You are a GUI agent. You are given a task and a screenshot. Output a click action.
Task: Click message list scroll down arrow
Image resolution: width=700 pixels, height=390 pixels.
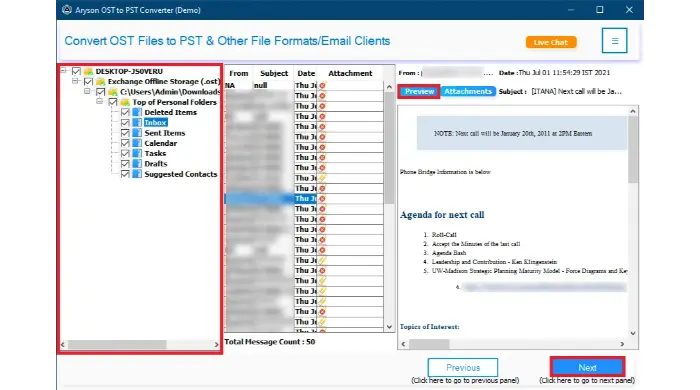pos(389,327)
